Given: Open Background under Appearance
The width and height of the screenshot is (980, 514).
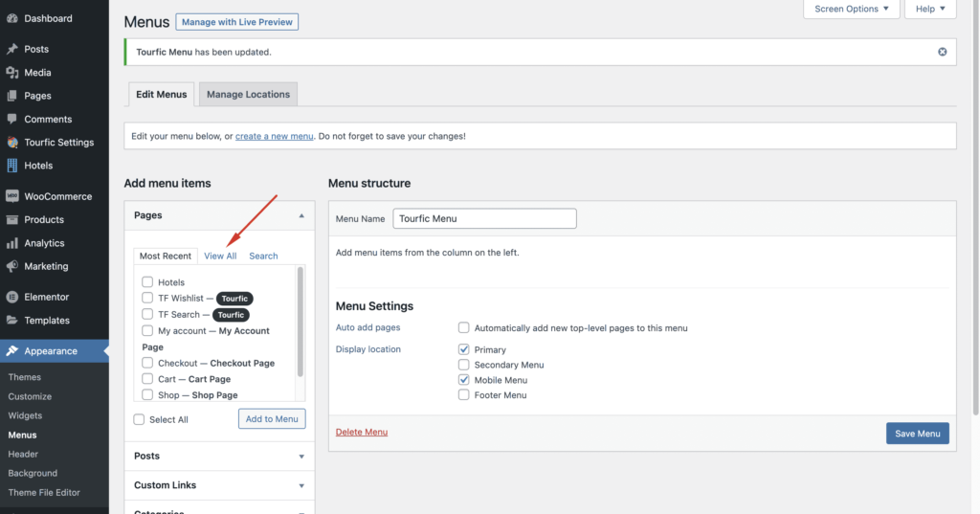Looking at the screenshot, I should point(33,474).
